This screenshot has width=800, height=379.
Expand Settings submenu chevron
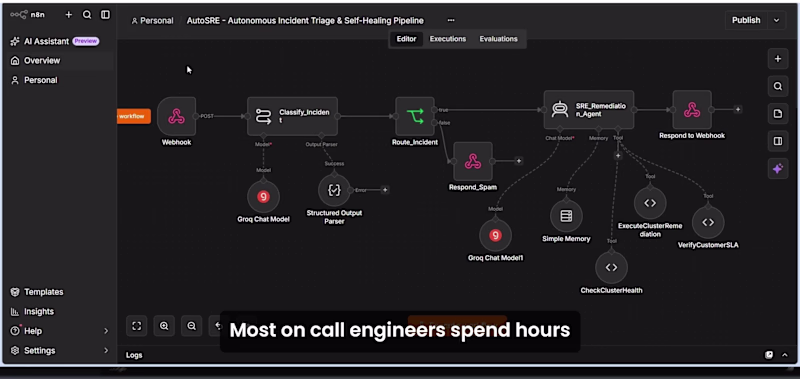coord(106,350)
